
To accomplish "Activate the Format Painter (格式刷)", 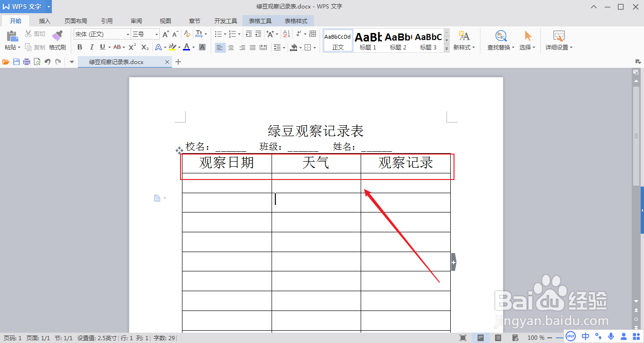I will (x=57, y=41).
